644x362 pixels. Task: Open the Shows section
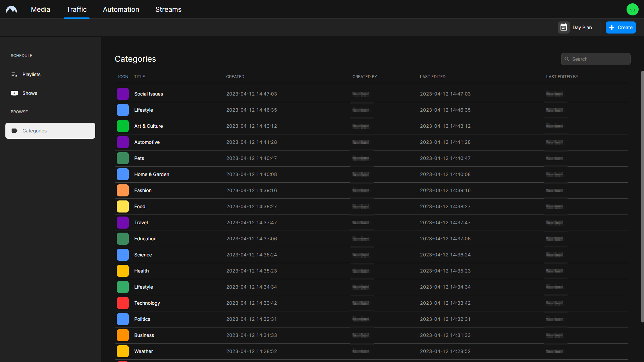click(30, 93)
